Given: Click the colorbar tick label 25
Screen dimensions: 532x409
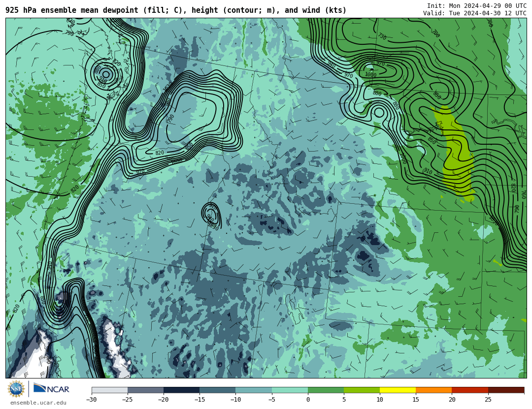Looking at the screenshot, I should [488, 400].
